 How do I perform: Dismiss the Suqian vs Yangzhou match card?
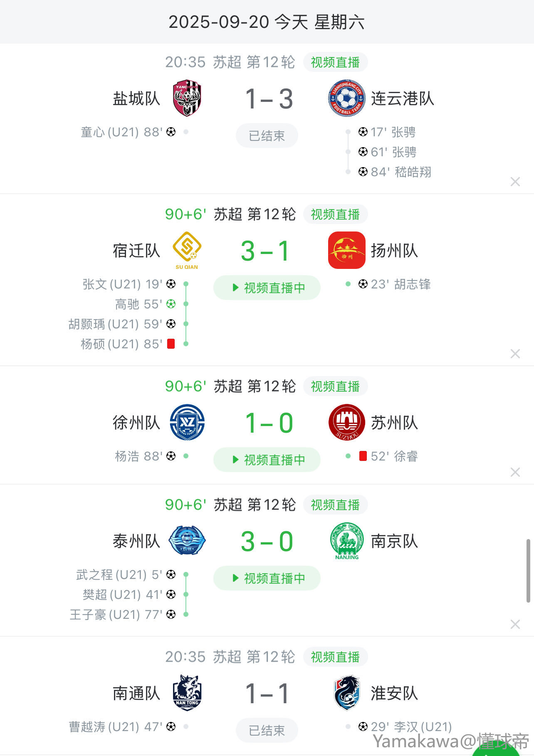click(515, 354)
